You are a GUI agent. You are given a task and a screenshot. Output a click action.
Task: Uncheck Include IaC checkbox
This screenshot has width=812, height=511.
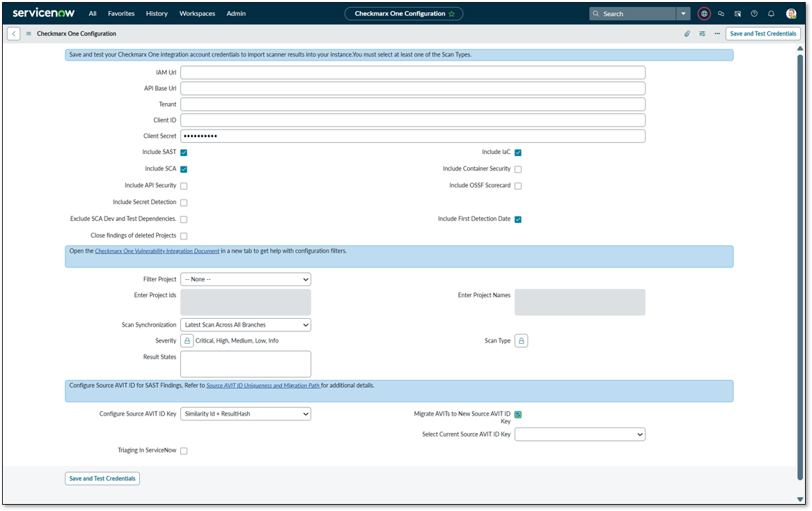[518, 152]
